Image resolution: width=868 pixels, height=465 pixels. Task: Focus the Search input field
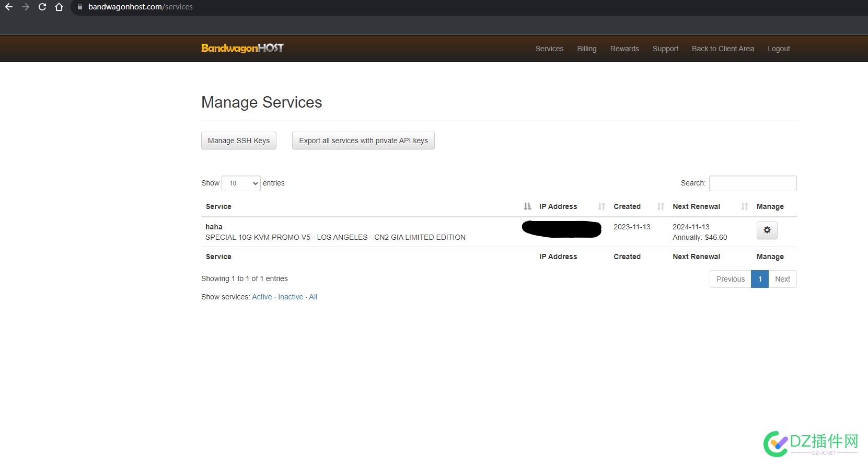[753, 183]
